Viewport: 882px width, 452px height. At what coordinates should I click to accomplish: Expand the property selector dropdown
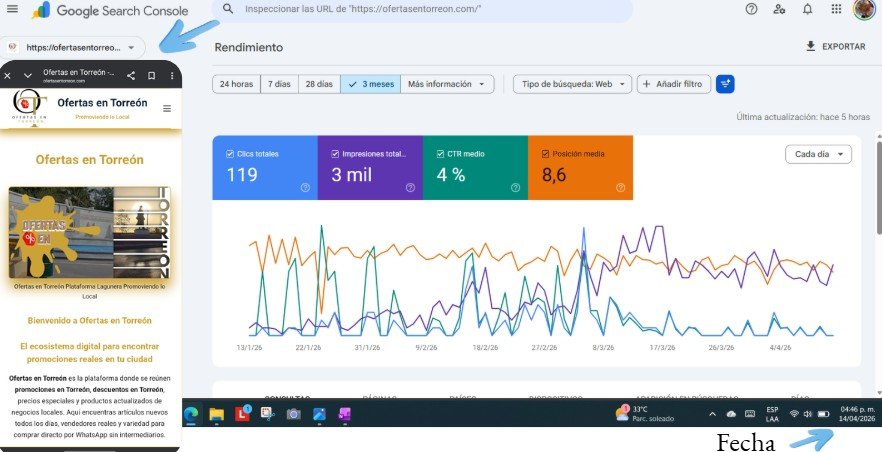[73, 48]
